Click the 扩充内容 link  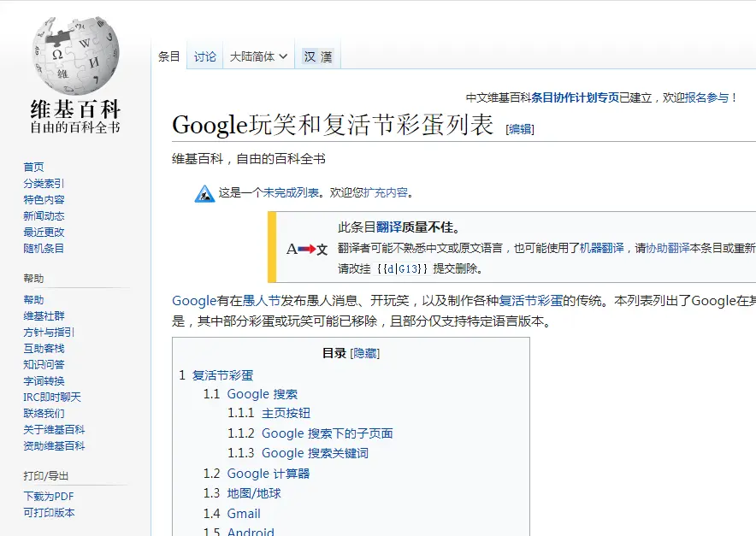(x=386, y=193)
